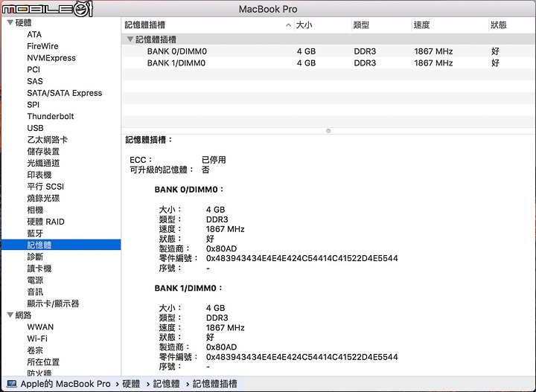Click 製造商 0x80AD under BANK 0/DIMM0

click(x=222, y=248)
